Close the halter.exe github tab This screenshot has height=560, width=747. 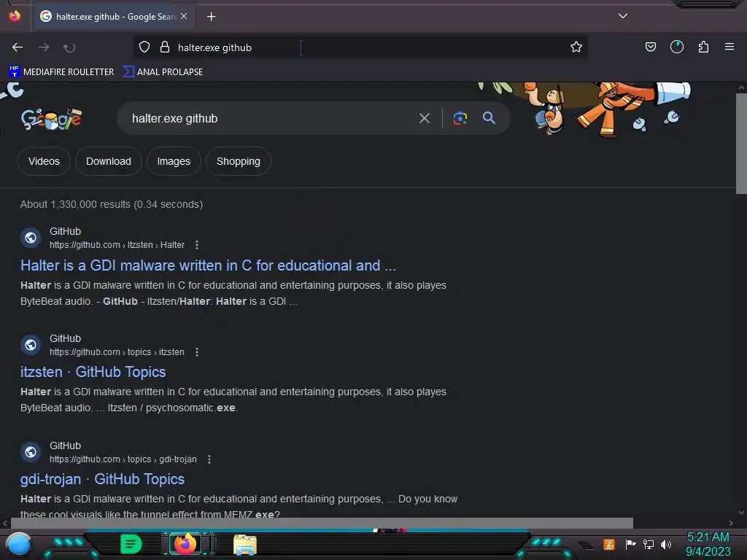click(x=184, y=16)
